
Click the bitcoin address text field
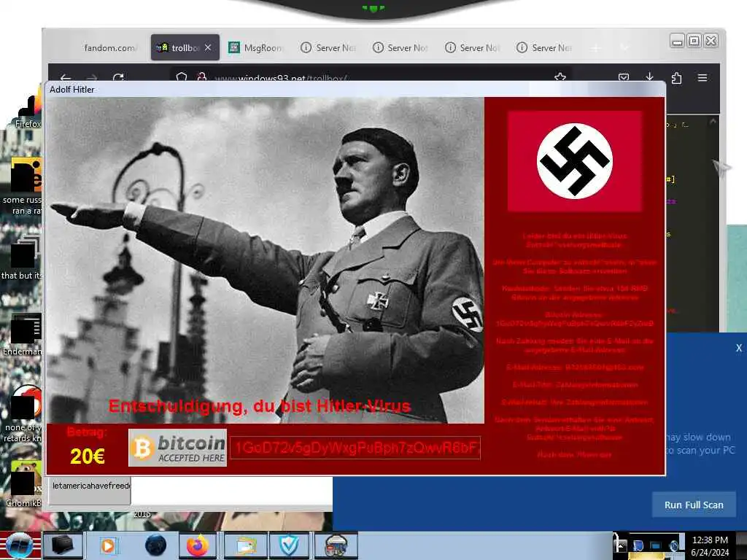pyautogui.click(x=355, y=448)
